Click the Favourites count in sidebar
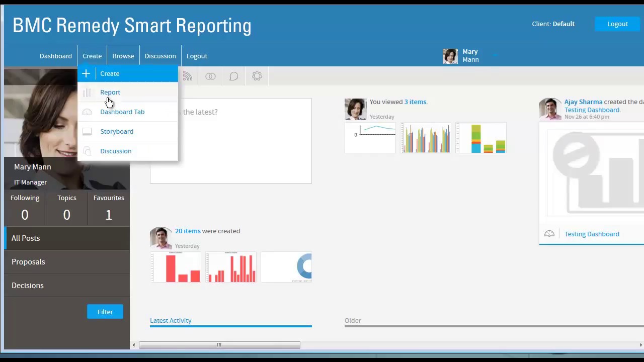This screenshot has width=644, height=362. [x=108, y=215]
